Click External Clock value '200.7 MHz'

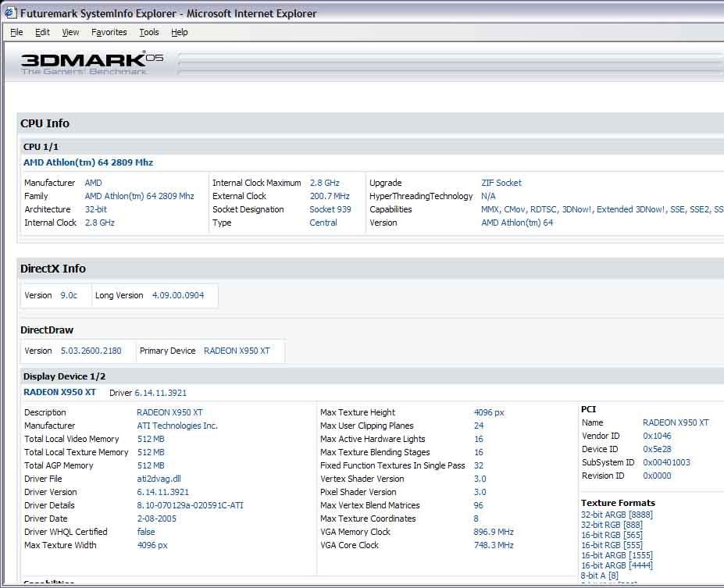[330, 196]
